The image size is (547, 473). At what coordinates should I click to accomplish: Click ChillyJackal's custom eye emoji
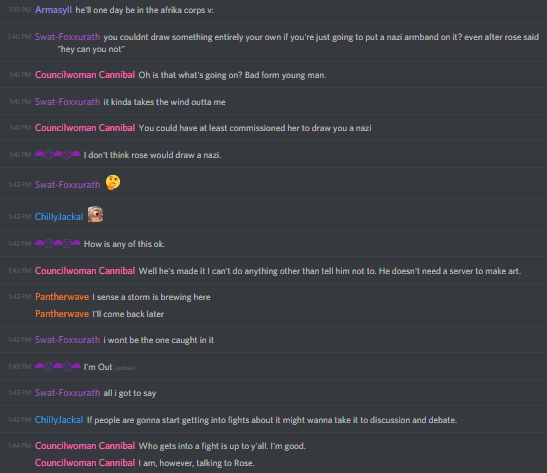[95, 214]
